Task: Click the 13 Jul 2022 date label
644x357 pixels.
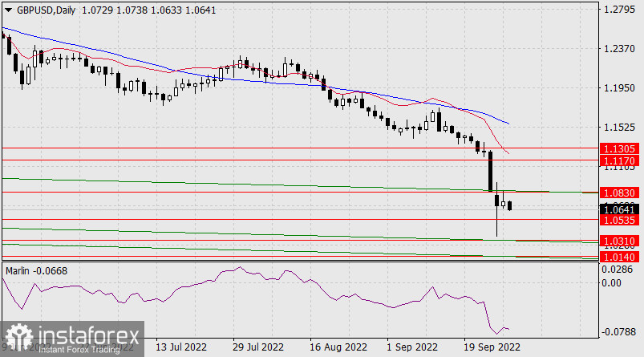Action: tap(181, 347)
